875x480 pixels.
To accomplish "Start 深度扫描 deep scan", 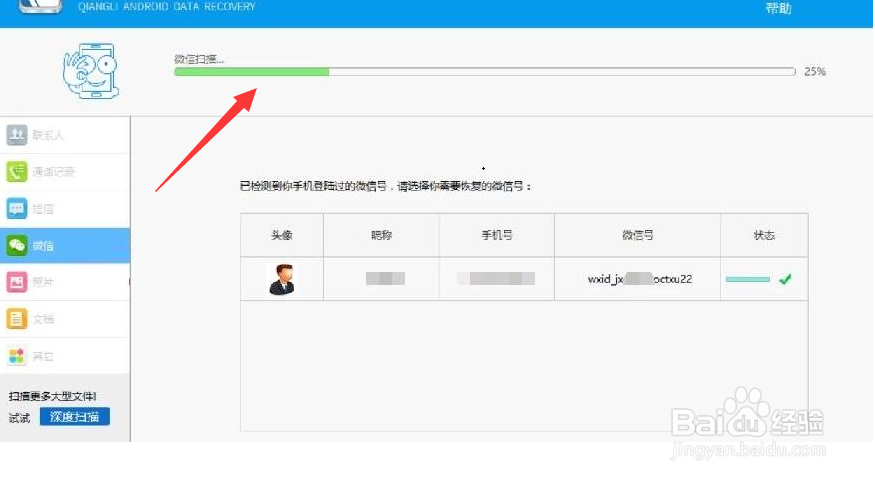I will click(75, 417).
